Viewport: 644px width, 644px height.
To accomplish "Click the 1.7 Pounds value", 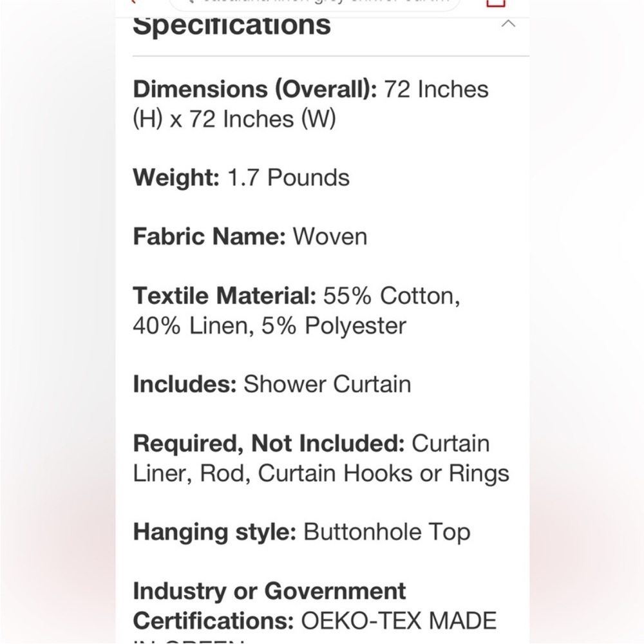I will [289, 178].
